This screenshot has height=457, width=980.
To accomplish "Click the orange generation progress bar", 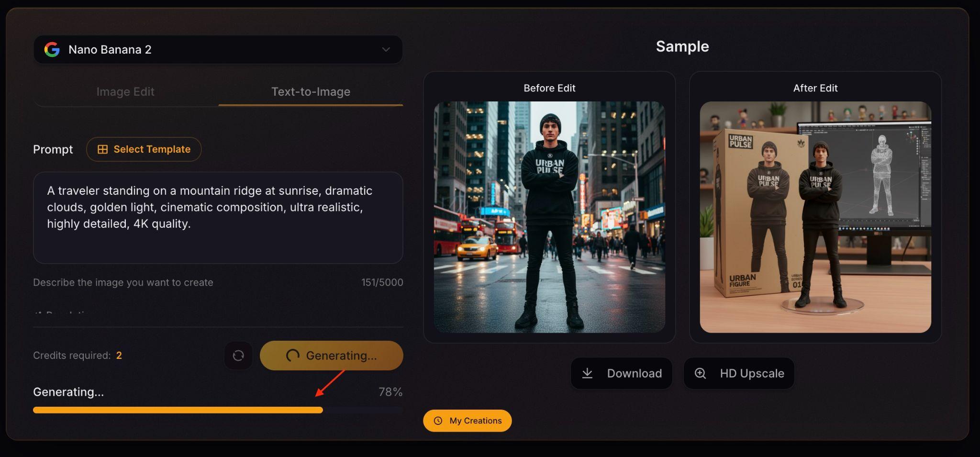I will click(x=178, y=410).
